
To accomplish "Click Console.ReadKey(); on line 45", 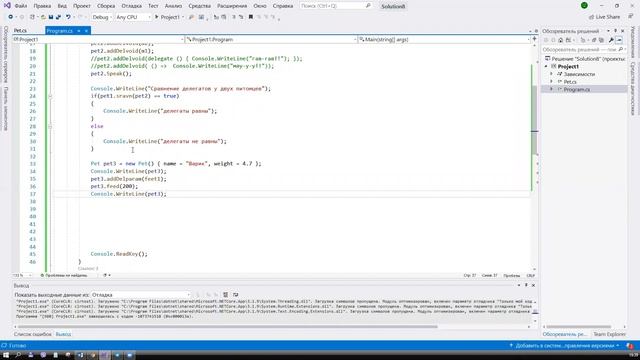I will tap(119, 254).
